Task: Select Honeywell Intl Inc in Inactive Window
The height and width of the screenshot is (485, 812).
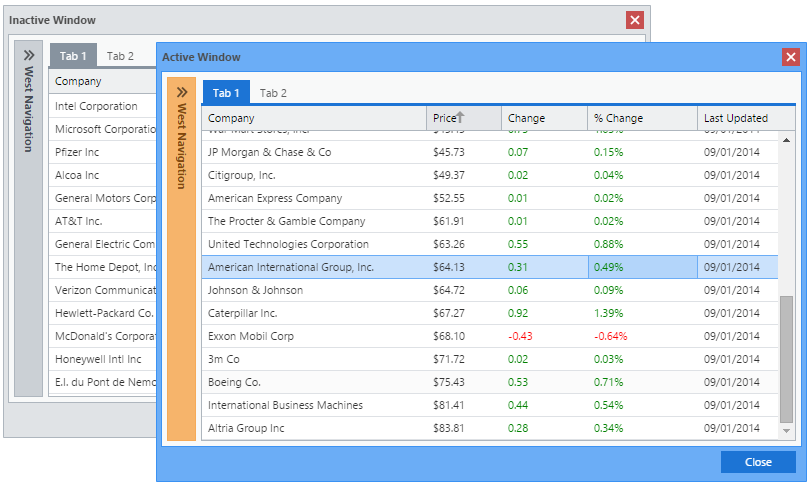Action: click(x=103, y=359)
